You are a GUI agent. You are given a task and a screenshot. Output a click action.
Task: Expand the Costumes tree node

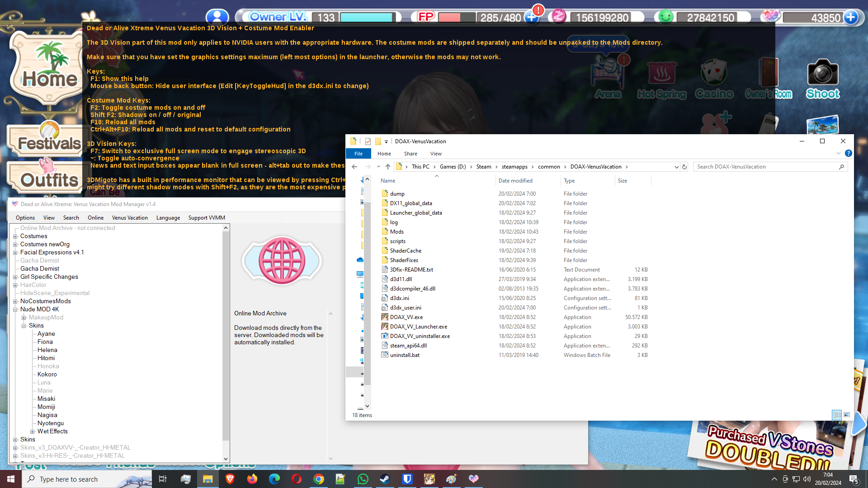(x=15, y=236)
